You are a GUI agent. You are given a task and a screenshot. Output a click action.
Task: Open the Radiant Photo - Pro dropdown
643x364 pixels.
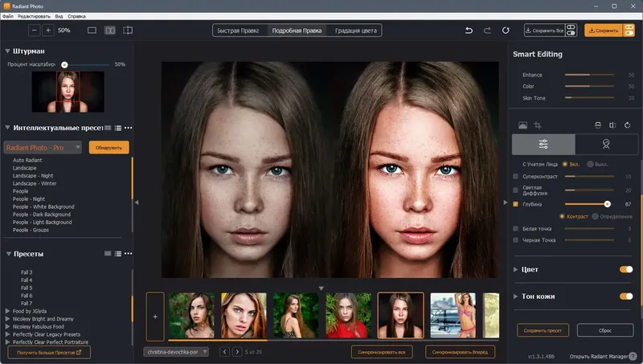(x=43, y=148)
